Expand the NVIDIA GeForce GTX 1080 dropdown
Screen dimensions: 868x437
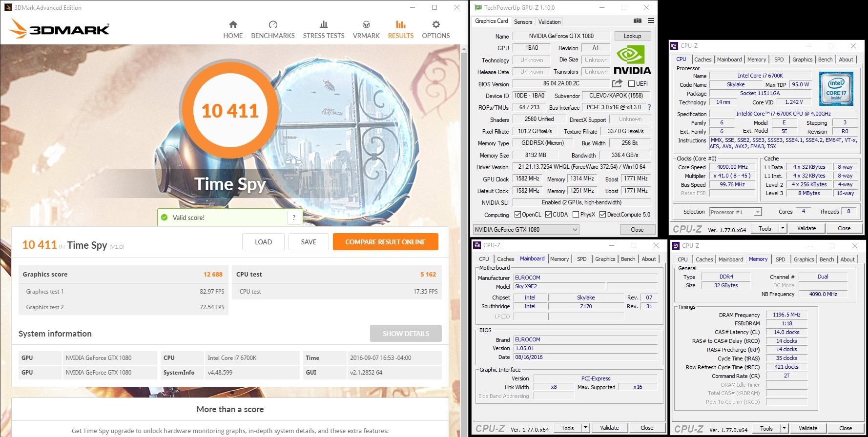pyautogui.click(x=575, y=230)
